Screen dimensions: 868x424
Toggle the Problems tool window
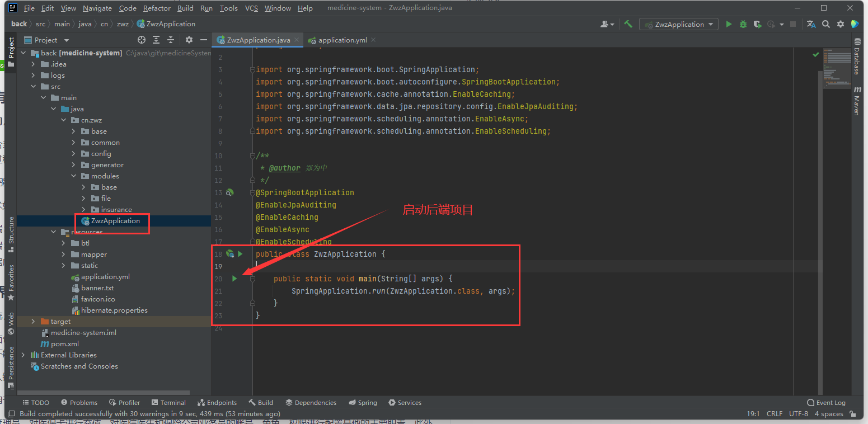click(x=79, y=403)
